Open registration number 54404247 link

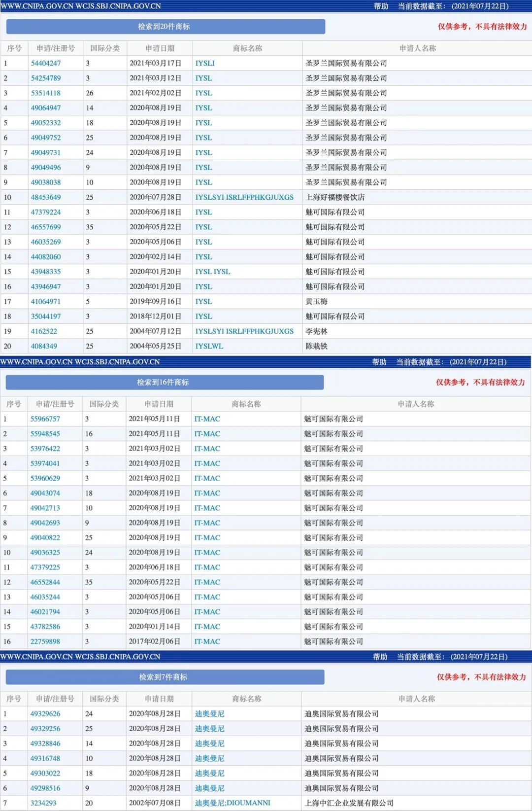46,63
